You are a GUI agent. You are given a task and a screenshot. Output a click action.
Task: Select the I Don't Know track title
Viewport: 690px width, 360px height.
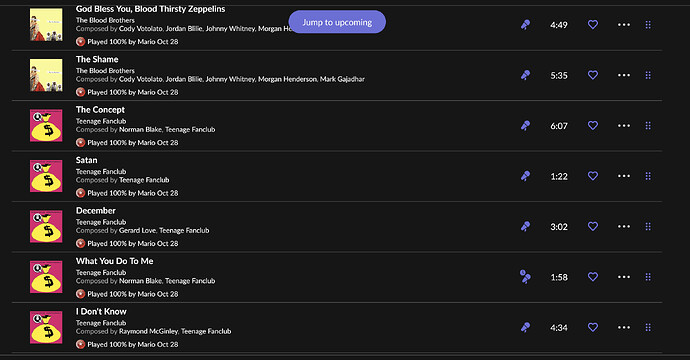101,312
